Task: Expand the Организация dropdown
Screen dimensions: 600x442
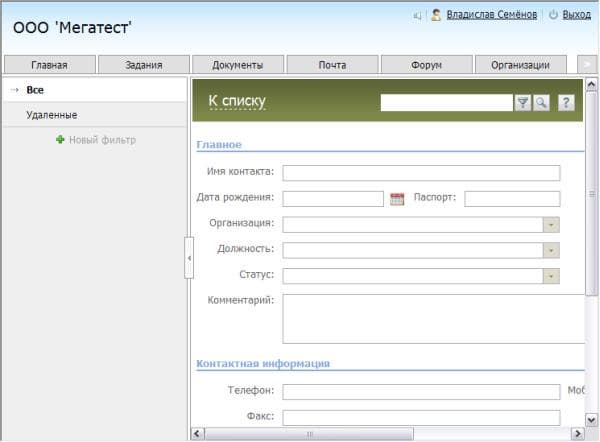Action: coord(551,225)
